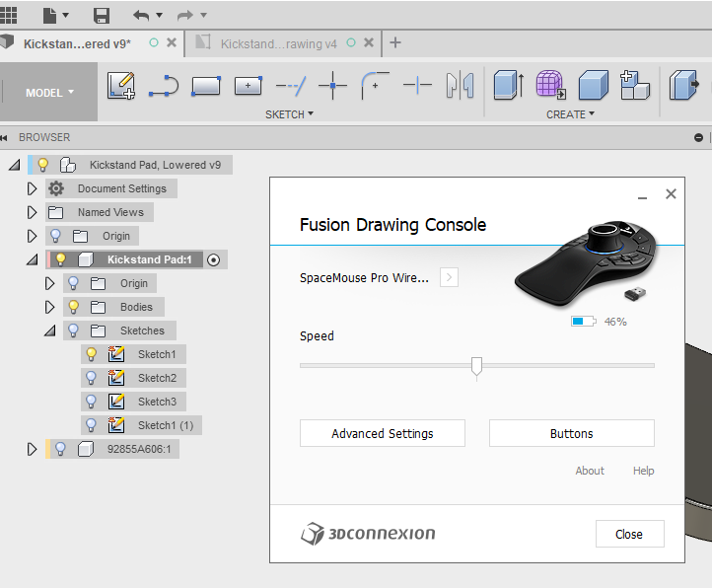Viewport: 712px width, 588px height.
Task: Click the Document Settings gear icon
Action: 56,188
